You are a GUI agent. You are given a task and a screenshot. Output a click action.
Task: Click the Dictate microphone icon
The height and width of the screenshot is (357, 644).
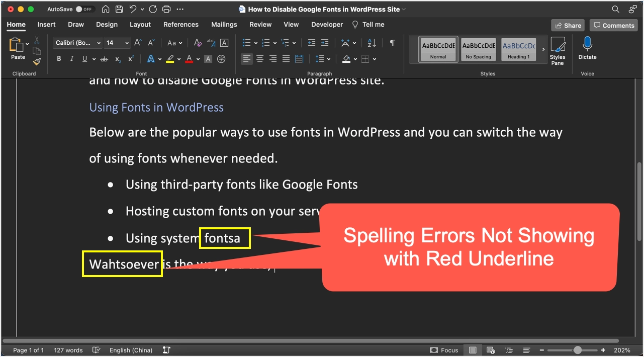[x=587, y=45]
